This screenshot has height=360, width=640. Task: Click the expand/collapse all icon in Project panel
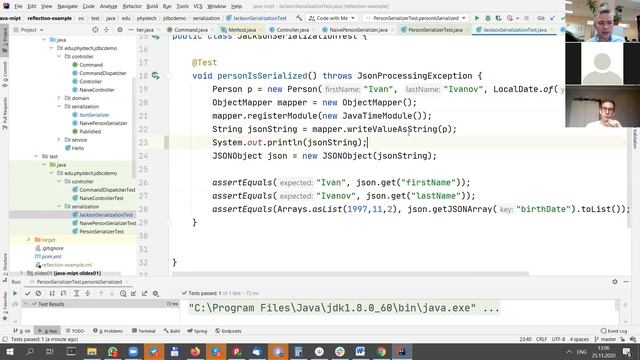click(x=107, y=30)
